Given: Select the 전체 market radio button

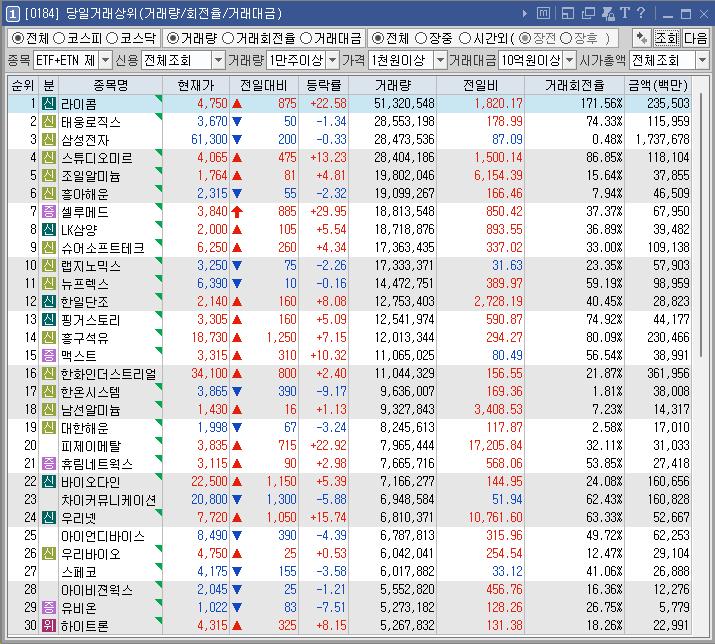Looking at the screenshot, I should tap(17, 38).
